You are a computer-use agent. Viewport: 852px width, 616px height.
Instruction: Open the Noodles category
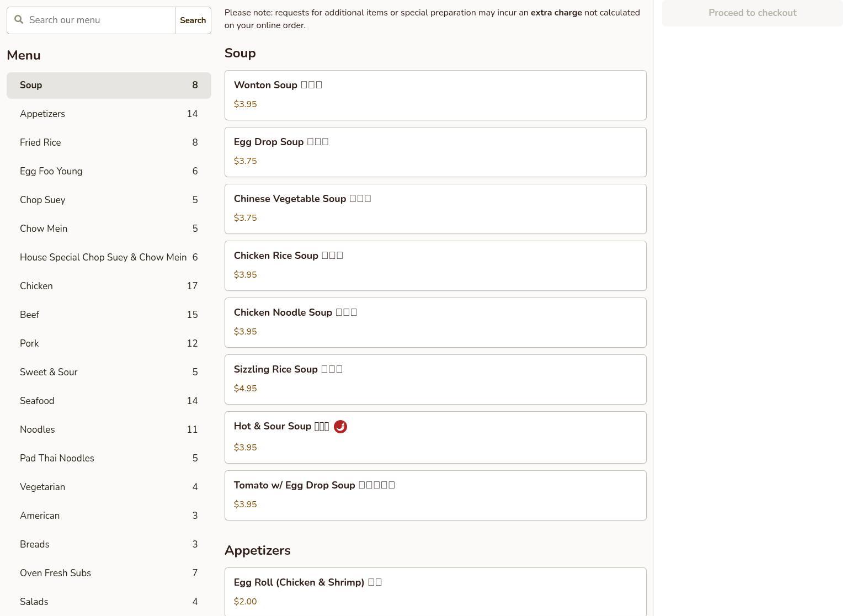tap(109, 430)
